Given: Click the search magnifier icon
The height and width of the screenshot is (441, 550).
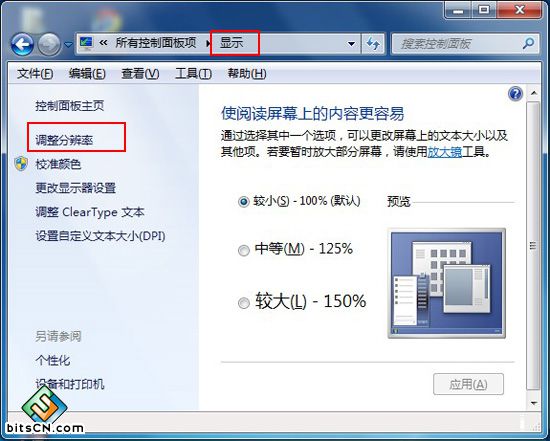Looking at the screenshot, I should click(528, 44).
